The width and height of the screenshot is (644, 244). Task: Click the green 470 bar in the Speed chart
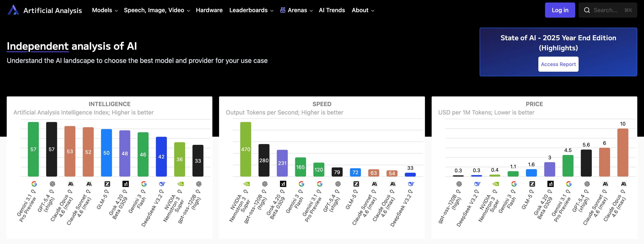(x=245, y=149)
